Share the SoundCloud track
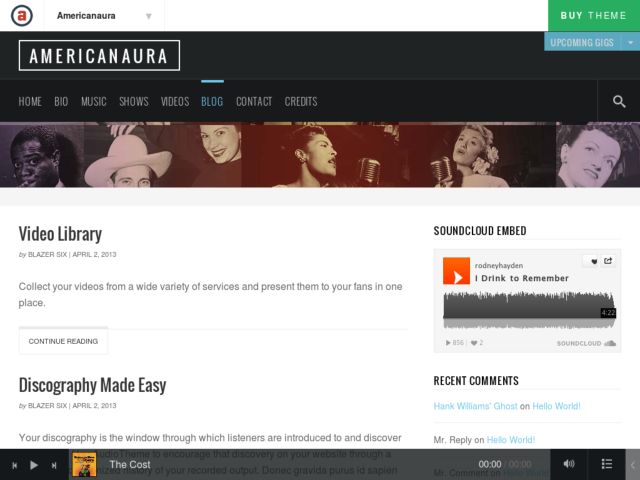 pyautogui.click(x=608, y=261)
